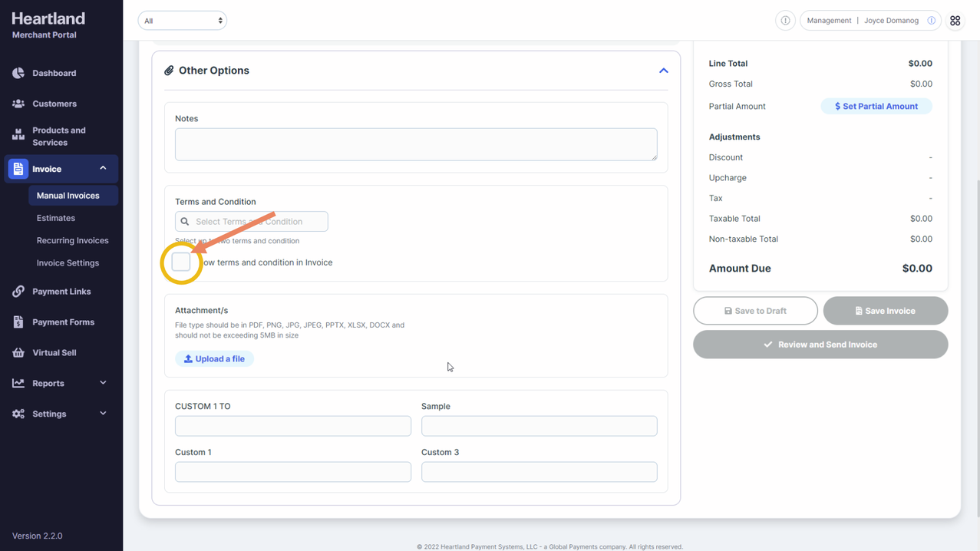
Task: Click the Payment Links chain icon
Action: pos(18,292)
